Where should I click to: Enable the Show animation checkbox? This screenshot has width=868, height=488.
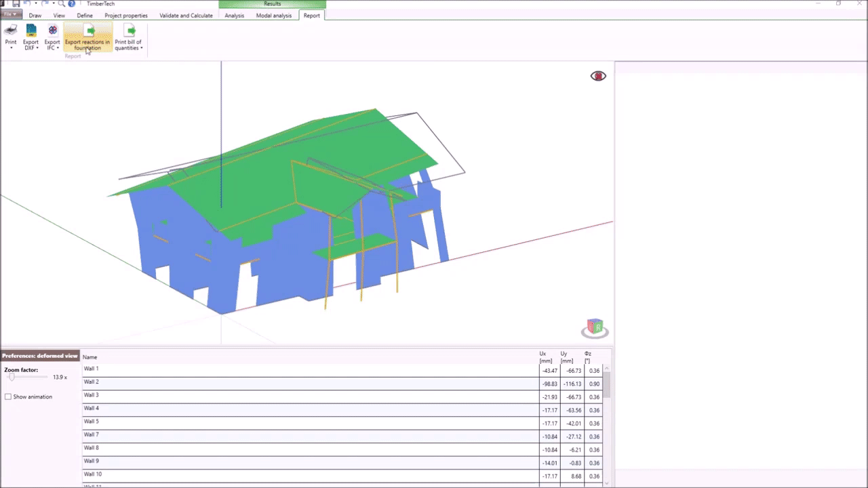(8, 396)
